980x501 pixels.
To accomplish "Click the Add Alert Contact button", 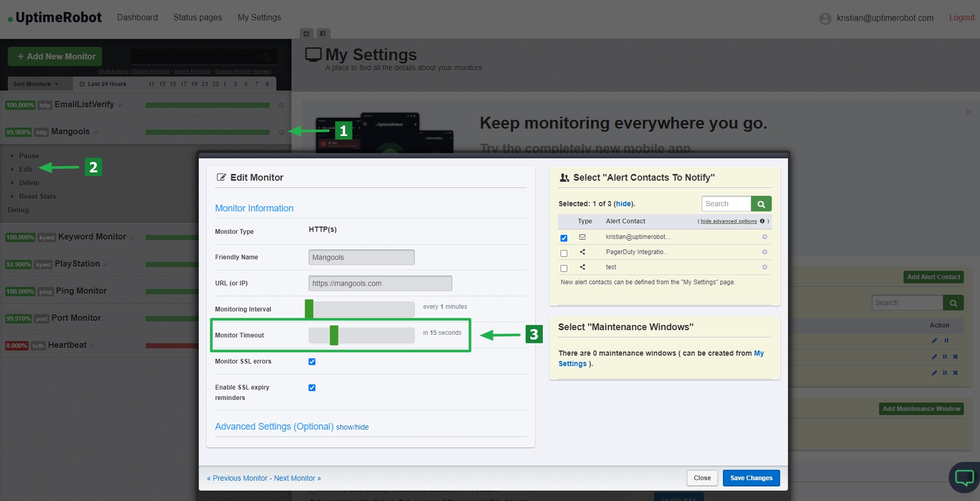I will pyautogui.click(x=934, y=277).
